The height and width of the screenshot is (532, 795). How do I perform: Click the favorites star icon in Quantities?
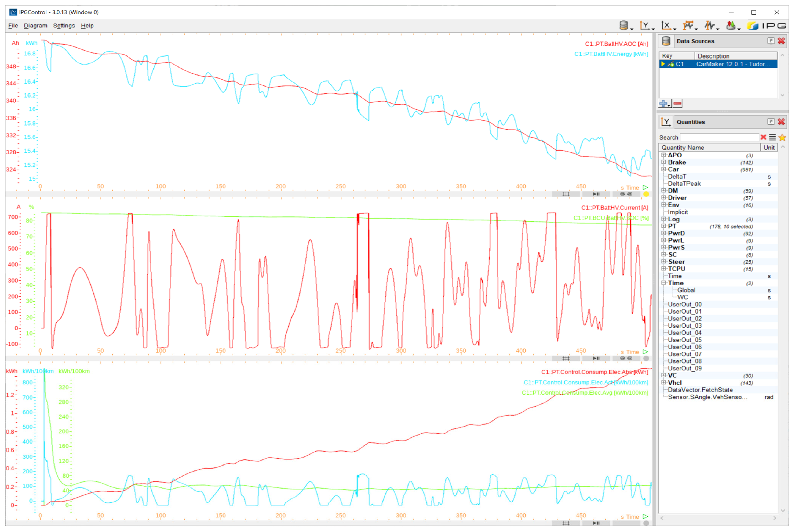click(782, 137)
